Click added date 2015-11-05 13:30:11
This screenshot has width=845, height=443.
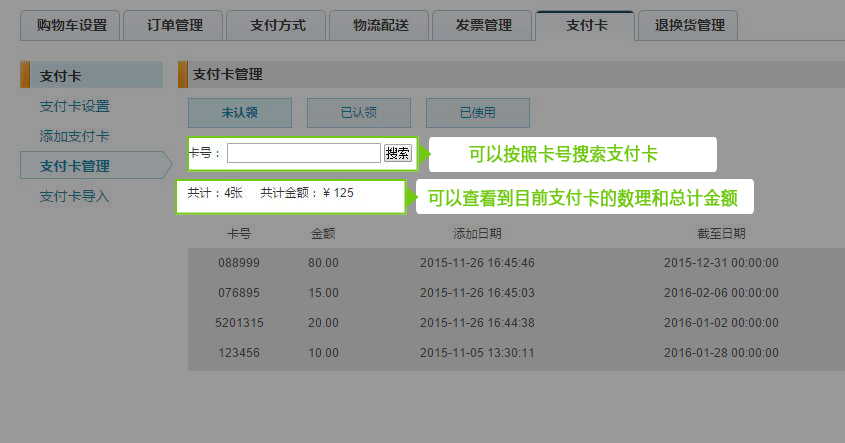click(477, 353)
